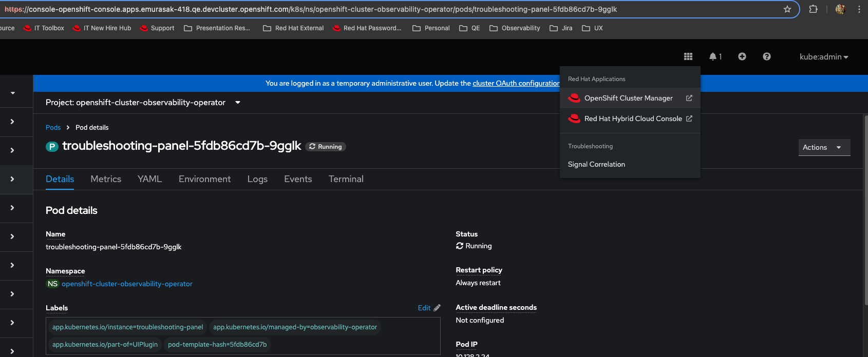Image resolution: width=868 pixels, height=357 pixels.
Task: Open the Actions dropdown
Action: coord(824,147)
